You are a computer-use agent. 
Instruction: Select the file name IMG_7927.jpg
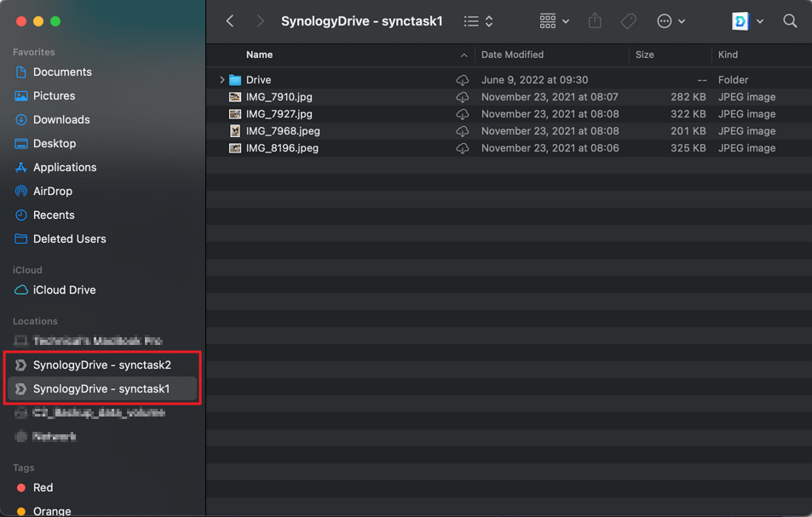[x=279, y=114]
